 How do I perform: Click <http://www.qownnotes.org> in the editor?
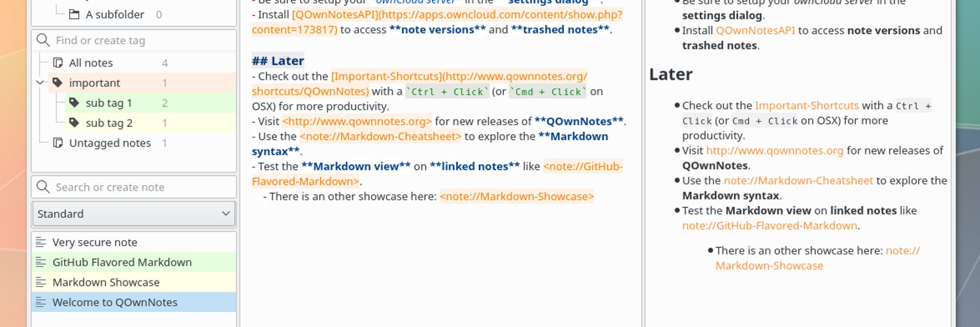pyautogui.click(x=357, y=121)
